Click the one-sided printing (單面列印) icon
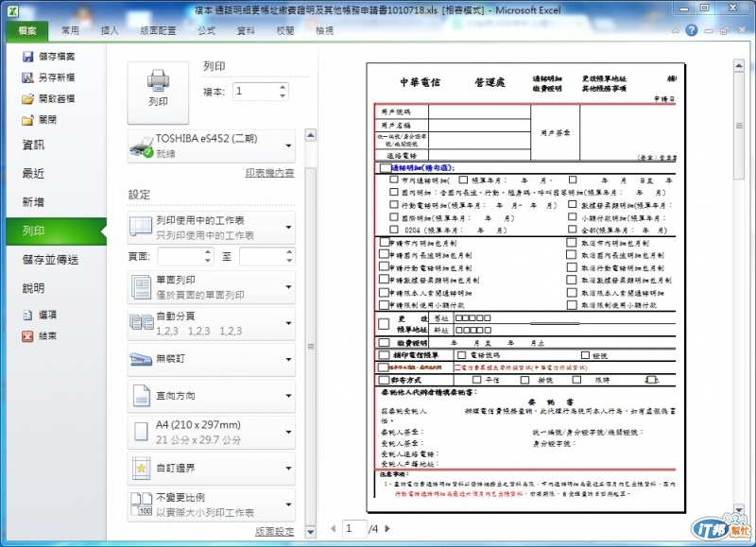756x547 pixels. point(141,287)
